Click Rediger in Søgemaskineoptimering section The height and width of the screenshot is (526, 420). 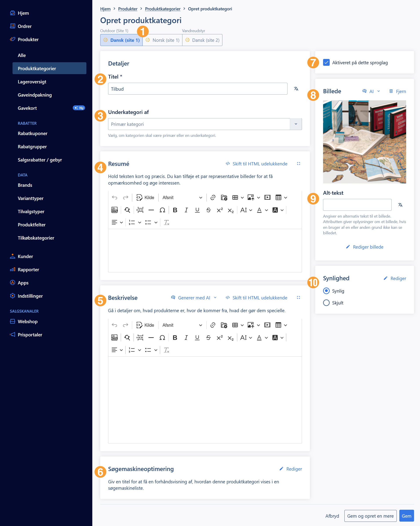coord(291,469)
